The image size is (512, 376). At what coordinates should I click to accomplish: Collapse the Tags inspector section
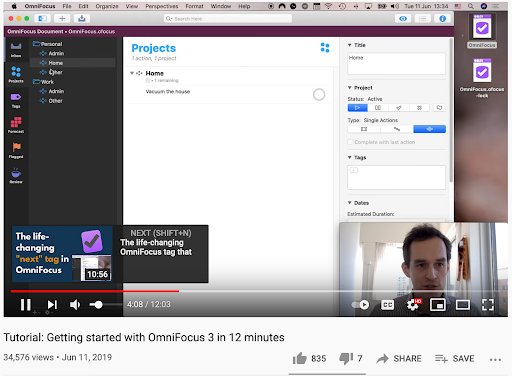(350, 157)
